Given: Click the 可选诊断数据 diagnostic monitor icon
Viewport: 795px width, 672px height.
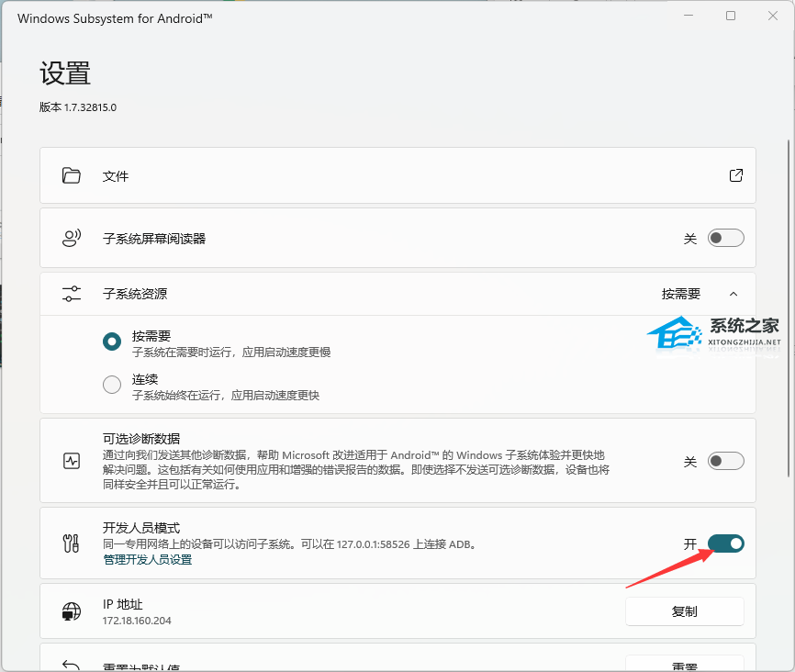Looking at the screenshot, I should click(x=72, y=461).
